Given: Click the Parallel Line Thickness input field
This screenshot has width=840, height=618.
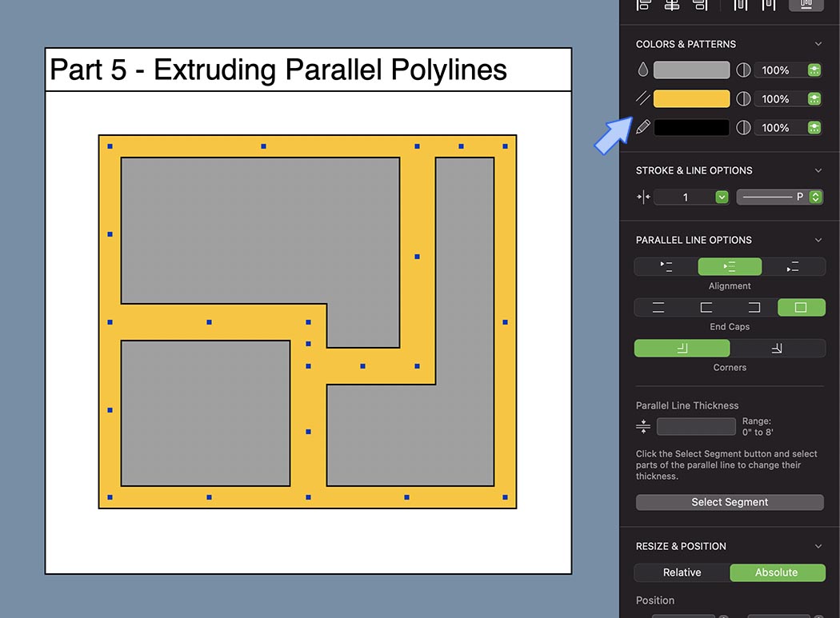Looking at the screenshot, I should click(x=695, y=426).
